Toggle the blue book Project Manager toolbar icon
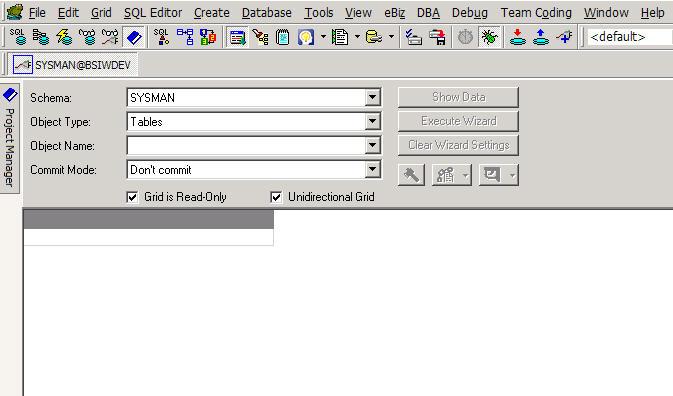 (133, 37)
